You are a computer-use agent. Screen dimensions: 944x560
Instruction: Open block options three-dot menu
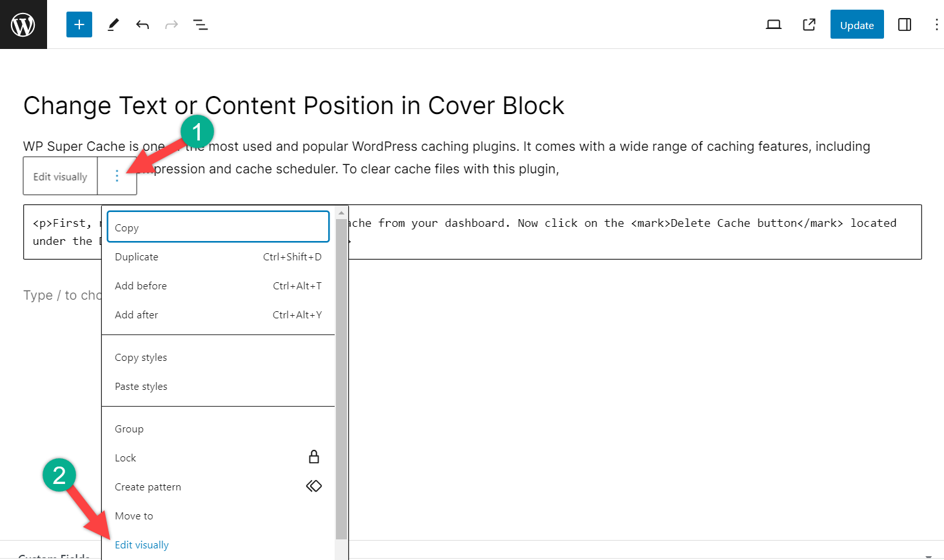(x=117, y=176)
